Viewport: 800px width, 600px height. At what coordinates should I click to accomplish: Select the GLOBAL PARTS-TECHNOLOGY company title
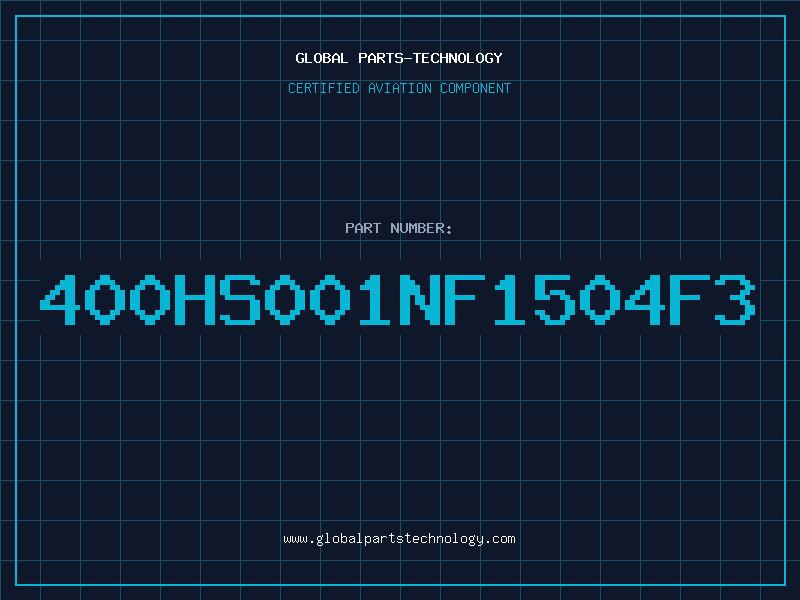click(x=399, y=58)
